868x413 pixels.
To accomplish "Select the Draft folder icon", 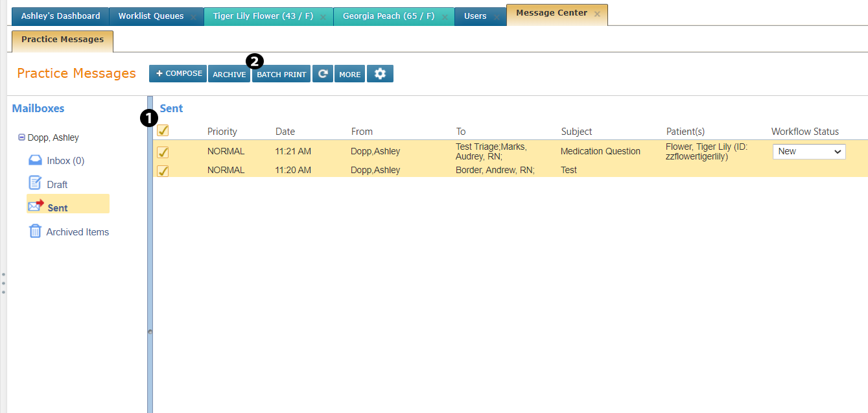I will (35, 183).
